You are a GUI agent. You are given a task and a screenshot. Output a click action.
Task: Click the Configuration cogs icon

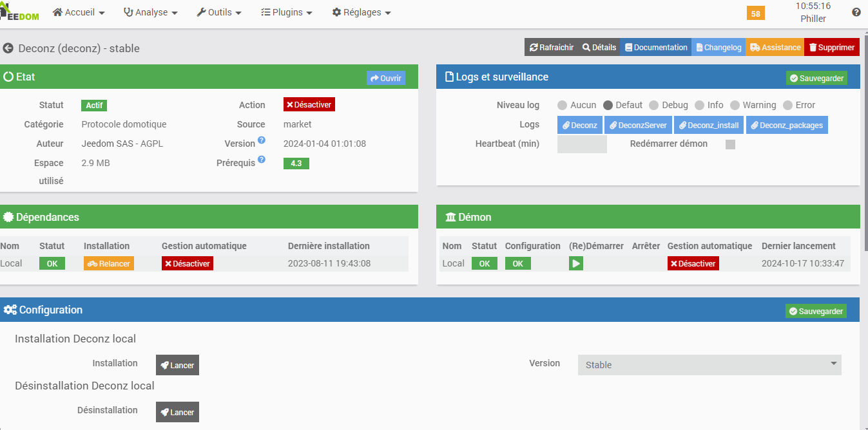click(x=10, y=310)
